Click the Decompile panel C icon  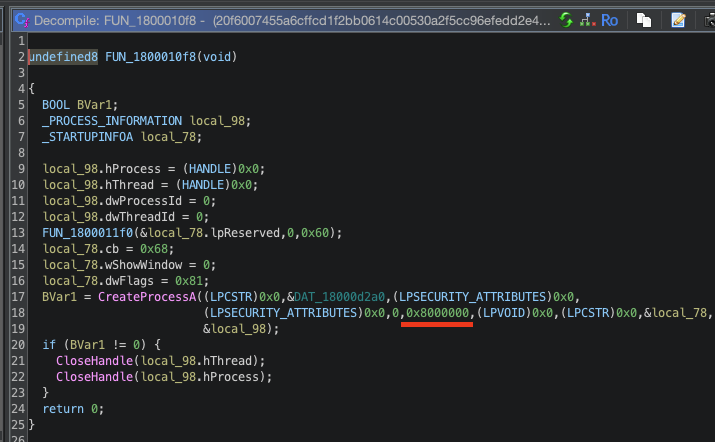pos(22,20)
